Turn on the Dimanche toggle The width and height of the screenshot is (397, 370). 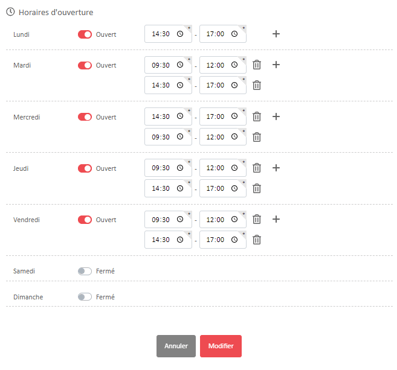pos(85,297)
